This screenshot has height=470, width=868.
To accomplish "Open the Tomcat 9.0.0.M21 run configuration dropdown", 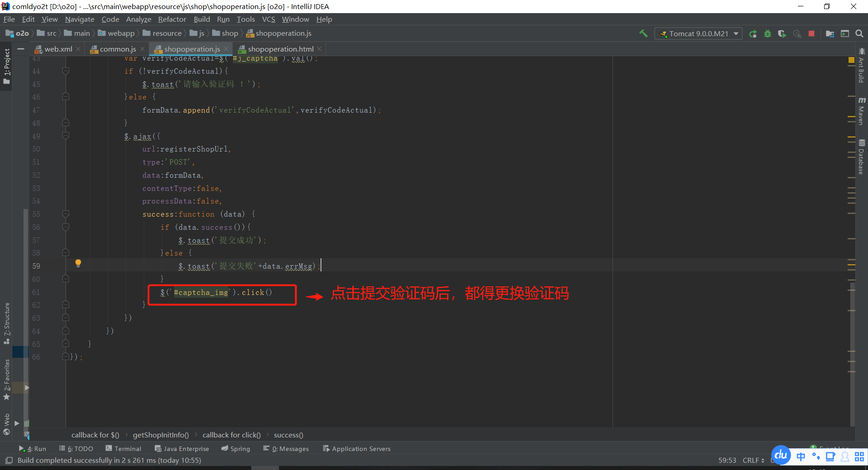I will (x=698, y=33).
